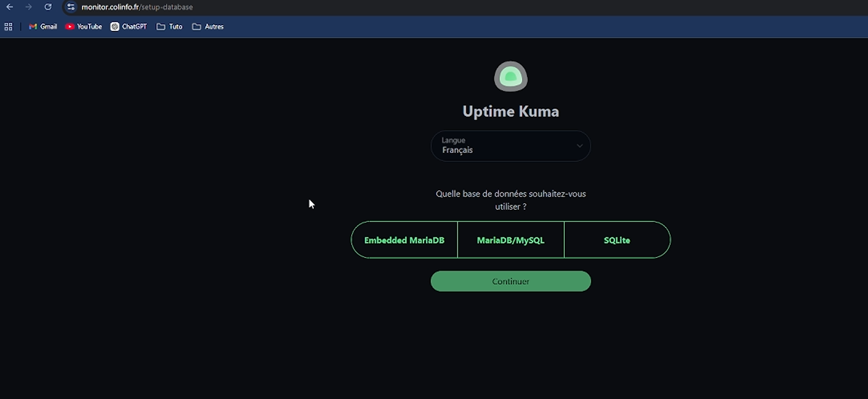Reload the current page

point(48,7)
